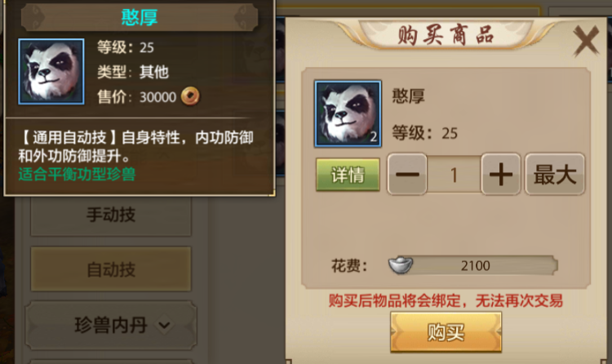The height and width of the screenshot is (364, 612).
Task: Click the red binding warning text
Action: [446, 300]
